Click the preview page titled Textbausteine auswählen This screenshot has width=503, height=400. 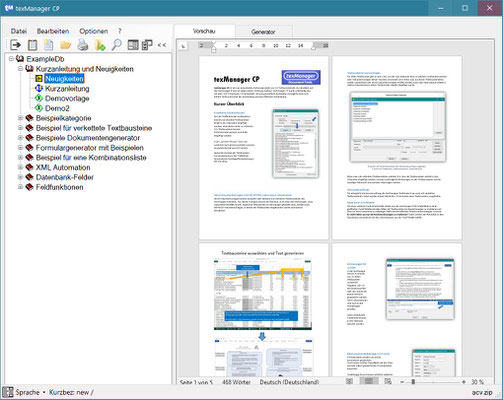pos(264,310)
